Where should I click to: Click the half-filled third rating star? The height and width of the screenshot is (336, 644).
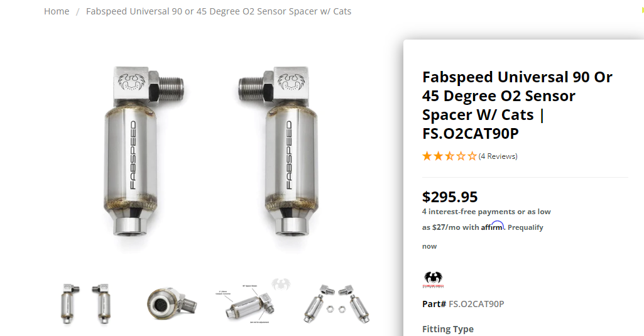[450, 156]
